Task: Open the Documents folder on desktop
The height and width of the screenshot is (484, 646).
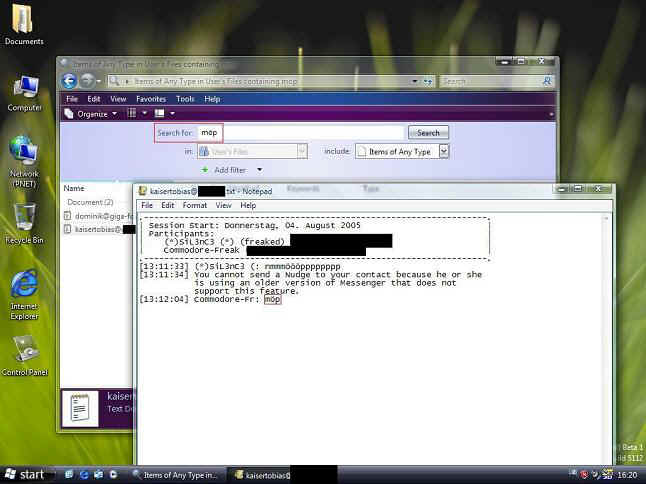Action: point(23,24)
